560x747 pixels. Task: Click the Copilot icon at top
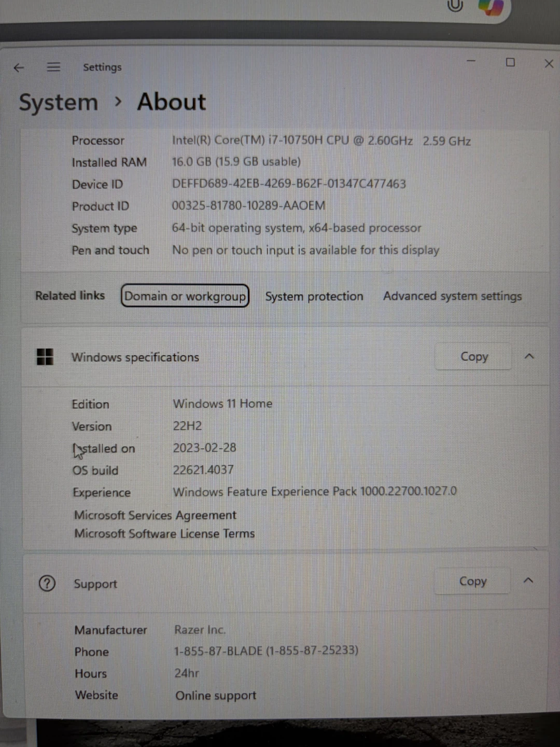(x=490, y=7)
